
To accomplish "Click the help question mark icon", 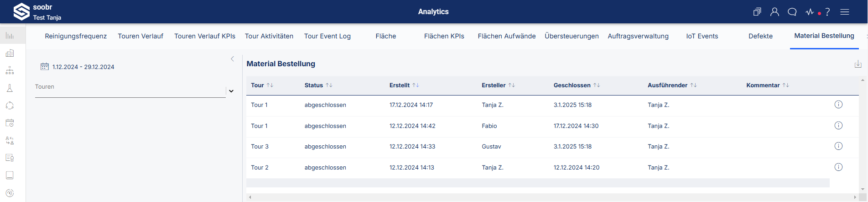I will coord(827,12).
